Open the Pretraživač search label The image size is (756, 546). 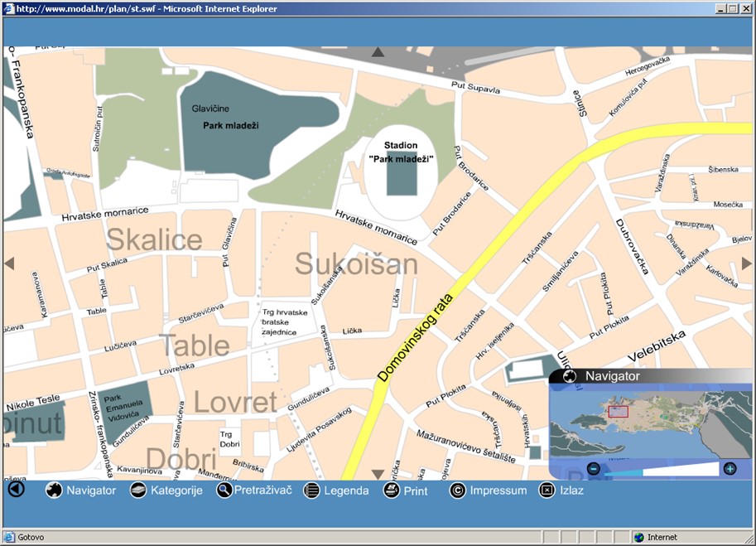pyautogui.click(x=263, y=490)
